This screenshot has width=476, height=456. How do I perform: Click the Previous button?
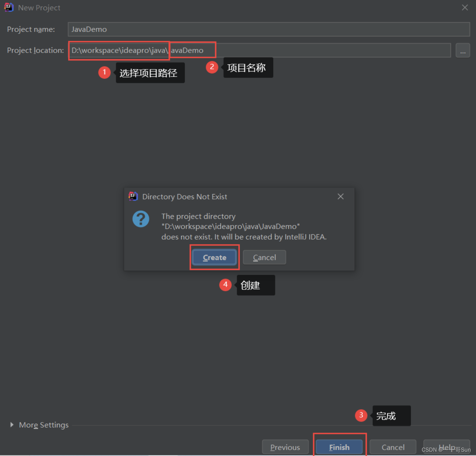[x=285, y=447]
